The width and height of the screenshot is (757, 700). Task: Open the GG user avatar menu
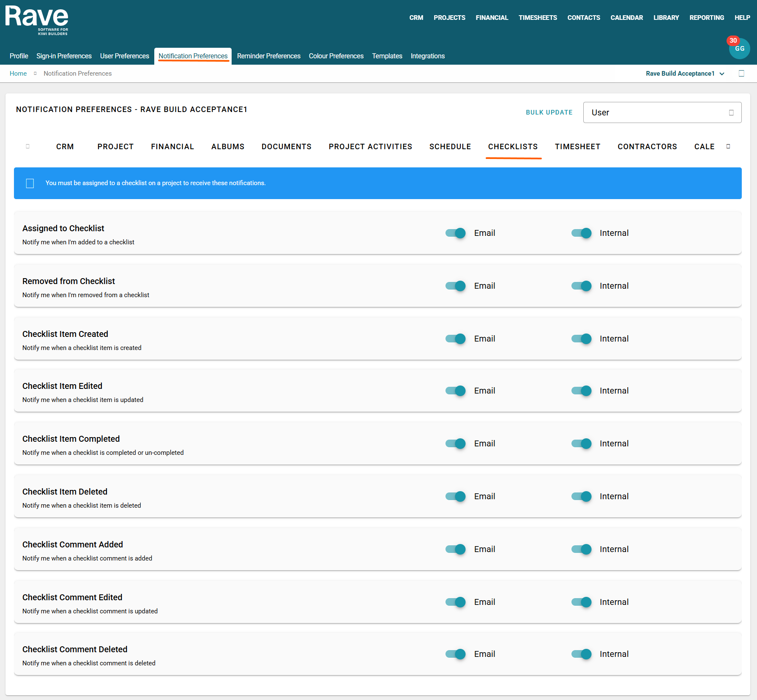[739, 49]
